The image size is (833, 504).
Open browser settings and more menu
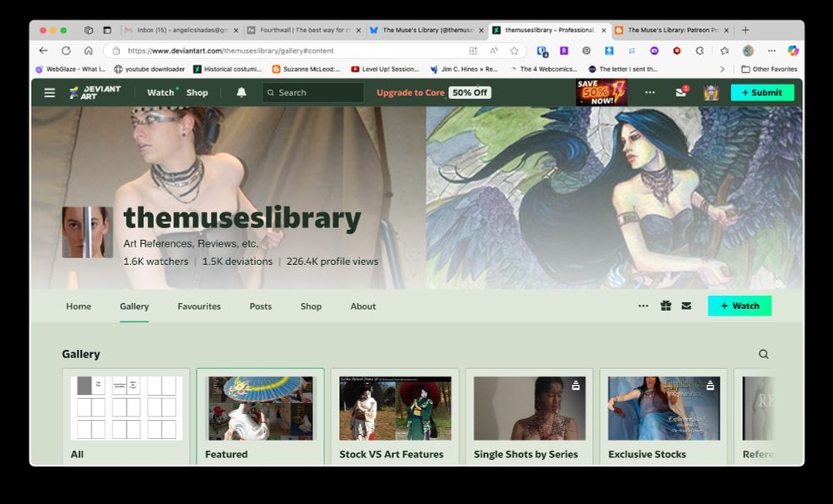(772, 51)
